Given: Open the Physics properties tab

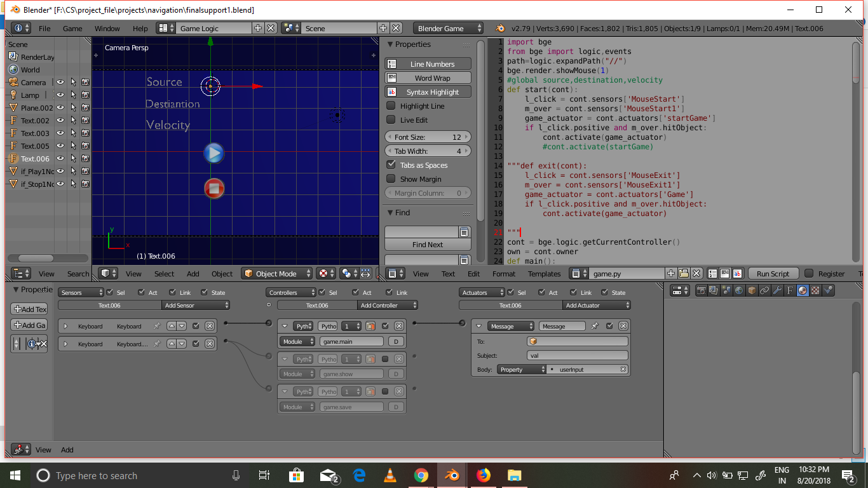Looking at the screenshot, I should coord(828,290).
